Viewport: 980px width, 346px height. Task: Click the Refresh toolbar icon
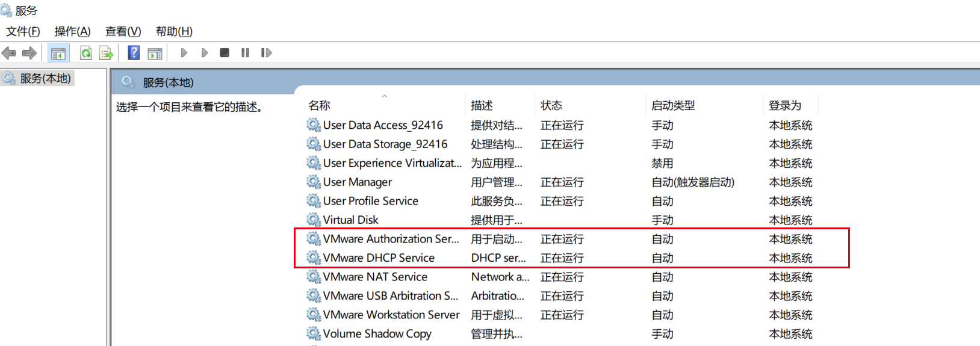tap(86, 53)
